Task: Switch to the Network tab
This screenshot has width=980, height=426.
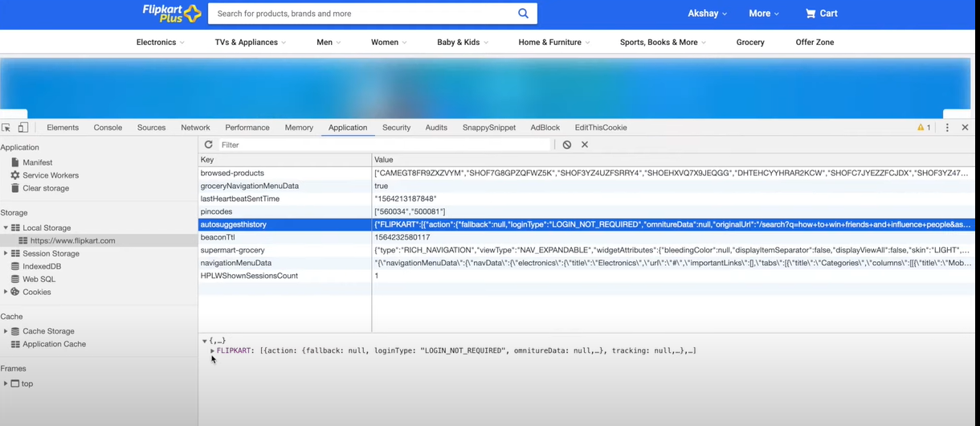Action: pyautogui.click(x=195, y=127)
